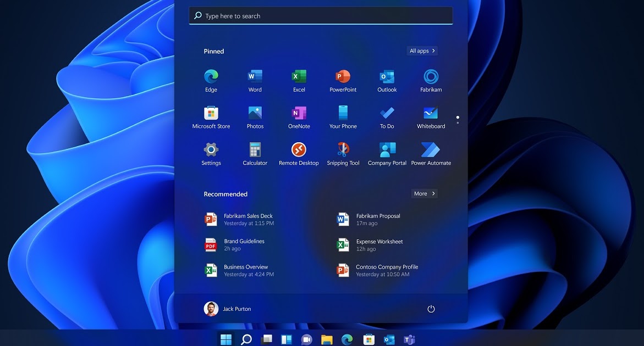The width and height of the screenshot is (644, 346).
Task: Launch the Snipping Tool
Action: [x=343, y=154]
